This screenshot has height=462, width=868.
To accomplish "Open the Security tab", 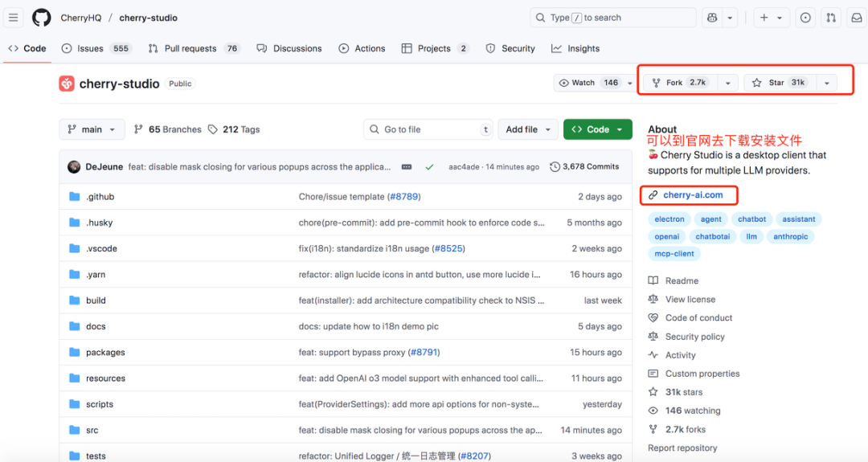I will [x=510, y=49].
